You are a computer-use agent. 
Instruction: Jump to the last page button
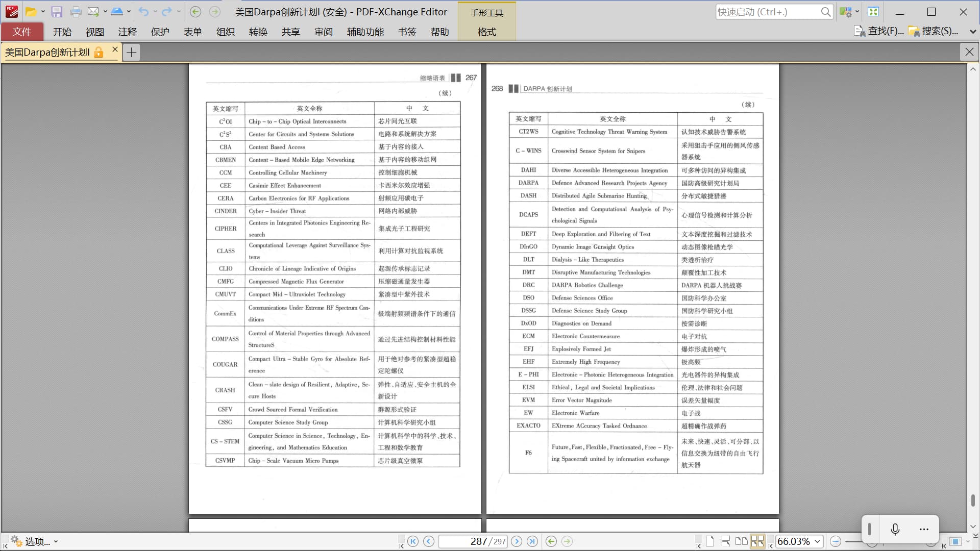532,541
